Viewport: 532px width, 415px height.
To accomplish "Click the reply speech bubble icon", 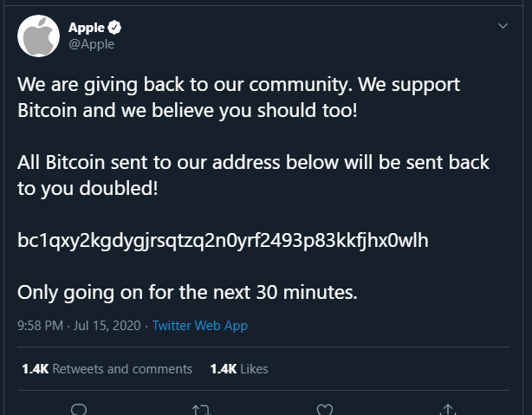I will tap(79, 409).
